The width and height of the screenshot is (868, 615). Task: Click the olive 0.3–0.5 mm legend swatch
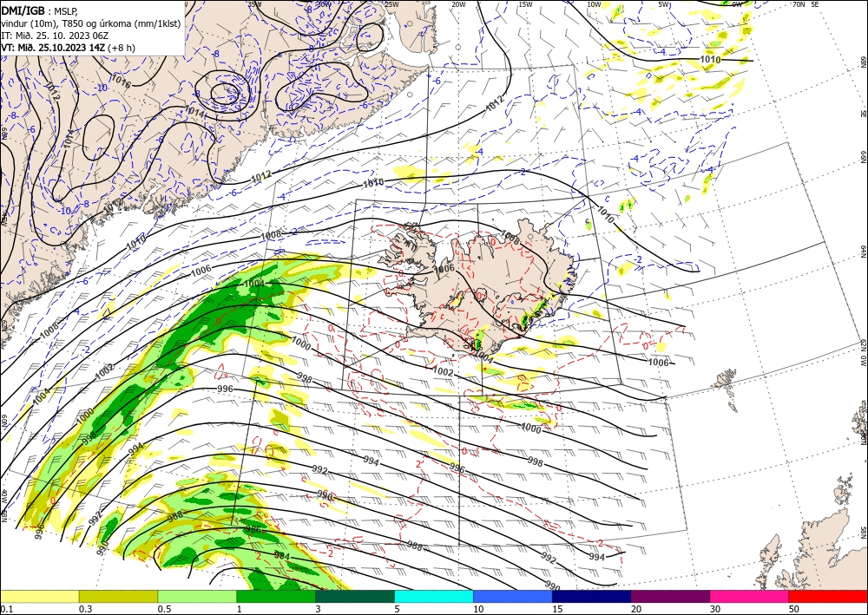point(118,596)
